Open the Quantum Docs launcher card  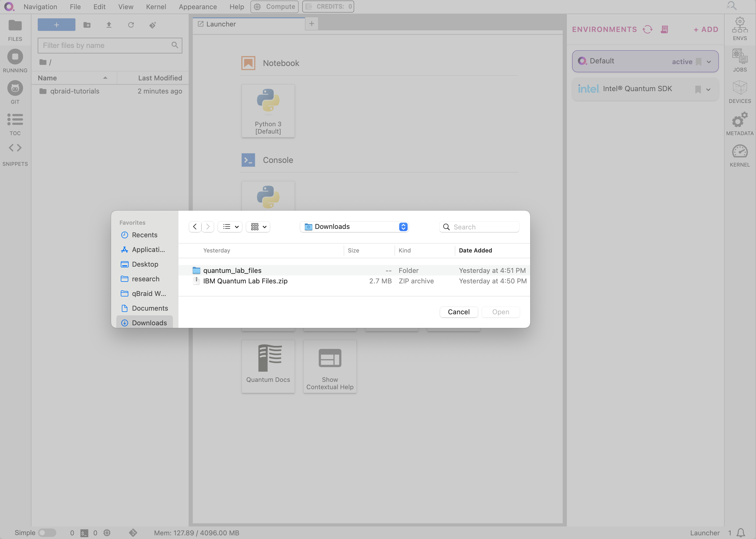(268, 366)
